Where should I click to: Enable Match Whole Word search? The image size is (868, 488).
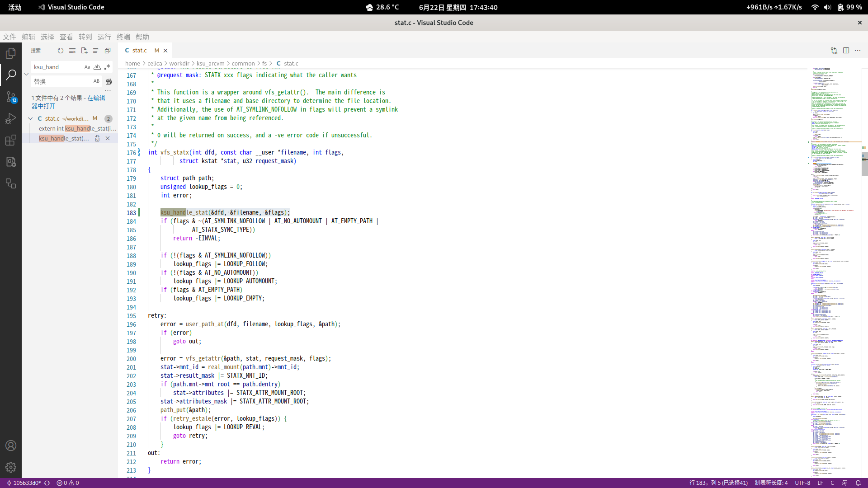(x=97, y=67)
